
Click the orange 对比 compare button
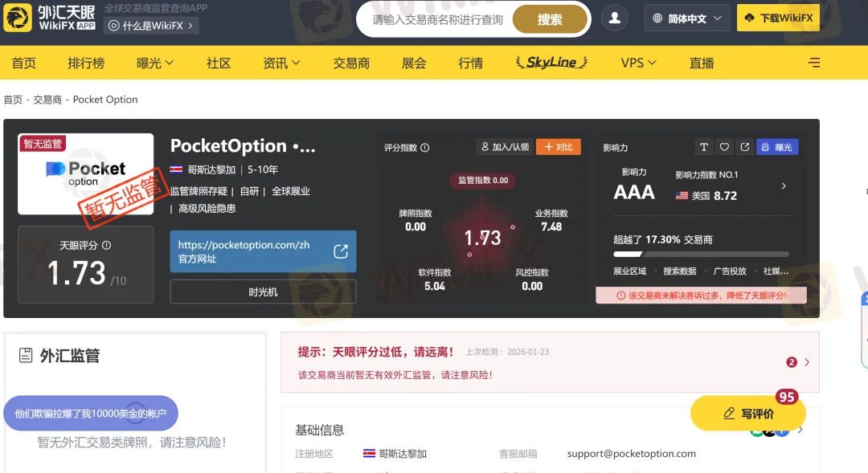click(x=559, y=147)
